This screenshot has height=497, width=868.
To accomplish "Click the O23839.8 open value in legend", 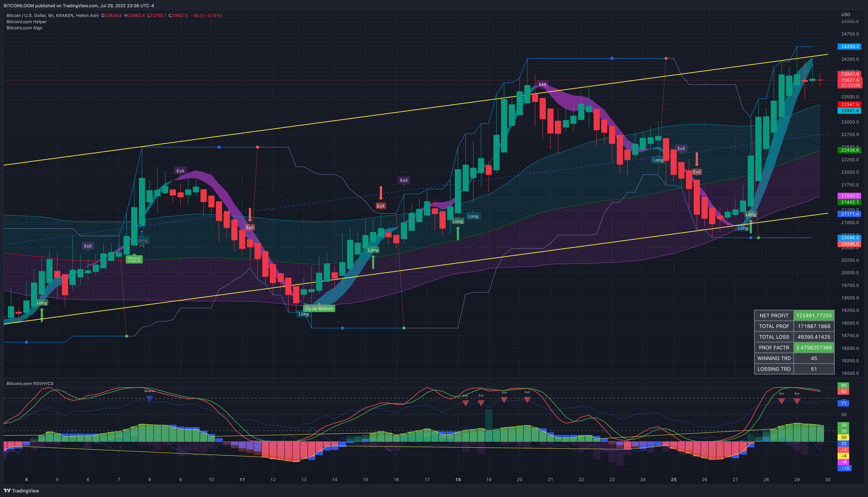I will pos(112,15).
